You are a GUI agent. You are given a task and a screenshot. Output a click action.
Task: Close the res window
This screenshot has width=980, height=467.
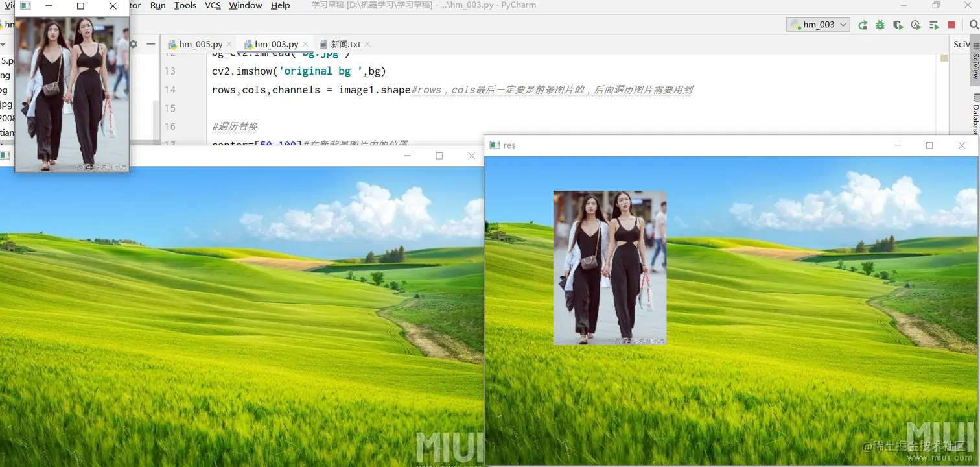pyautogui.click(x=962, y=145)
